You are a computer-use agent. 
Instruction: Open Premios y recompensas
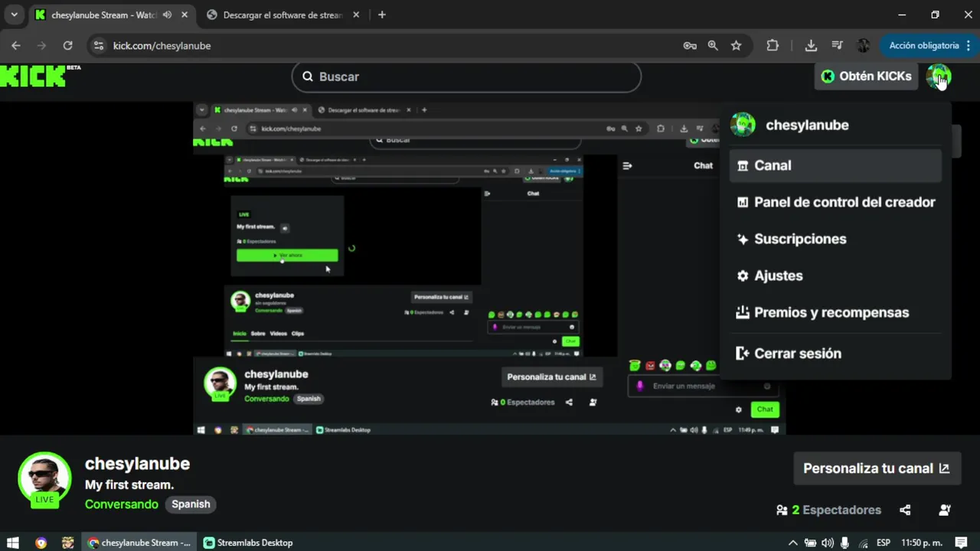835,312
